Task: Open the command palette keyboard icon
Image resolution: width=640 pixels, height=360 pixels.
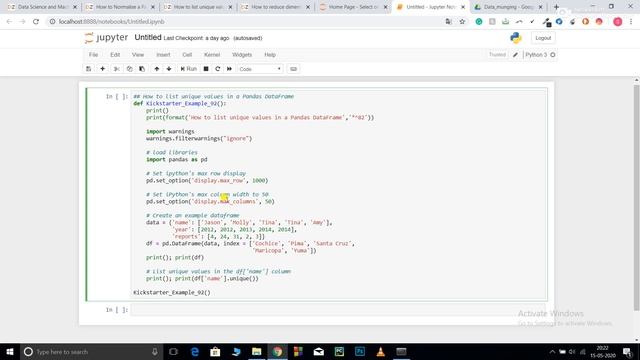Action: [293, 69]
